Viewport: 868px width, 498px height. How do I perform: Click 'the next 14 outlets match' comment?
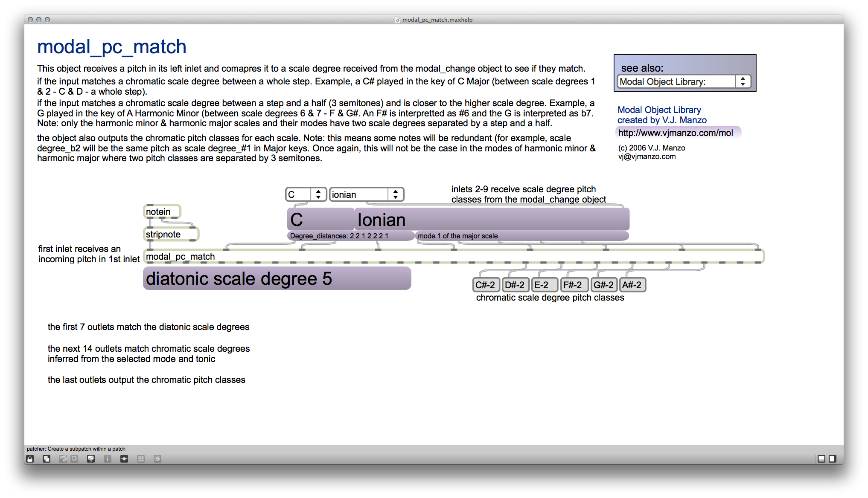[149, 354]
